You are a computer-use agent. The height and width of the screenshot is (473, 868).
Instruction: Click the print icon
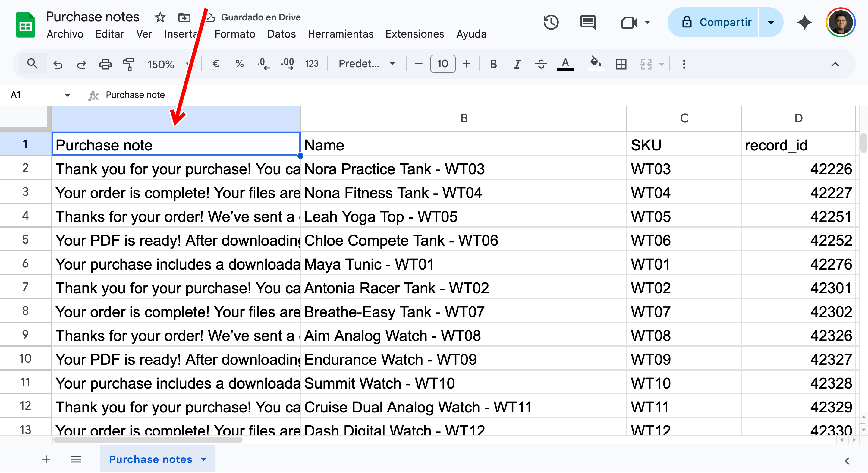(x=105, y=64)
